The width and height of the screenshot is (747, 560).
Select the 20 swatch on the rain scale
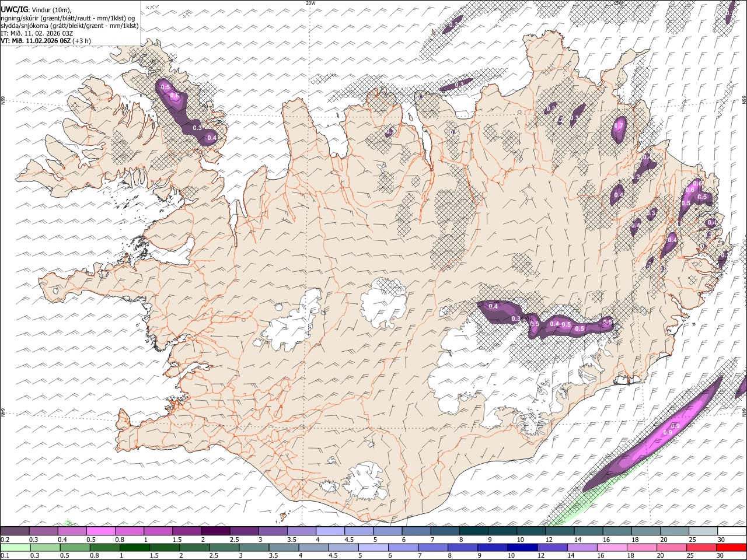pyautogui.click(x=672, y=547)
